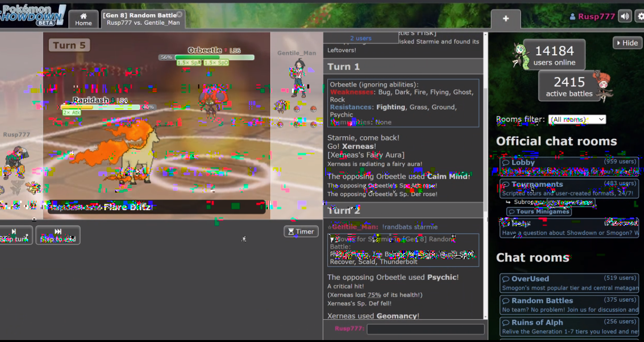Join the OverUsed chat room
The width and height of the screenshot is (644, 342).
tap(569, 283)
